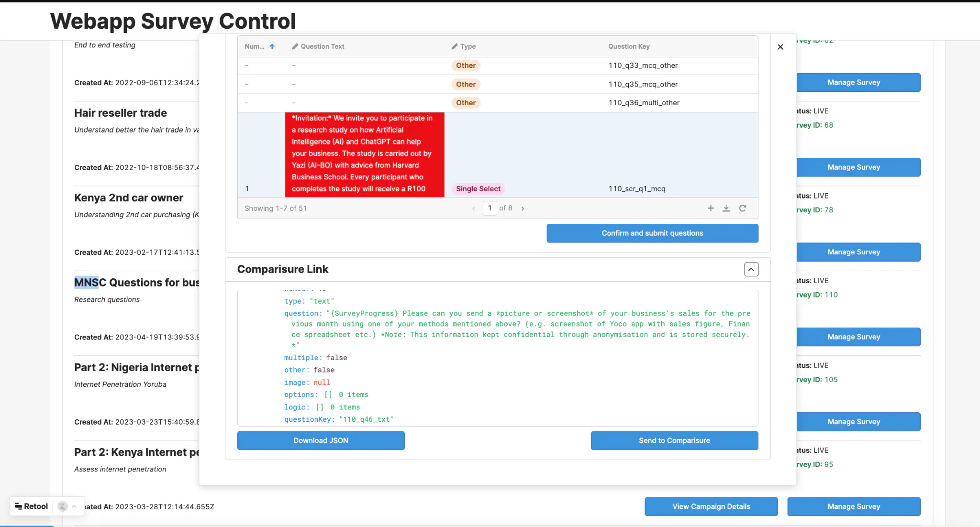Click the Single Select type tag
Viewport: 980px width, 527px height.
[x=478, y=189]
